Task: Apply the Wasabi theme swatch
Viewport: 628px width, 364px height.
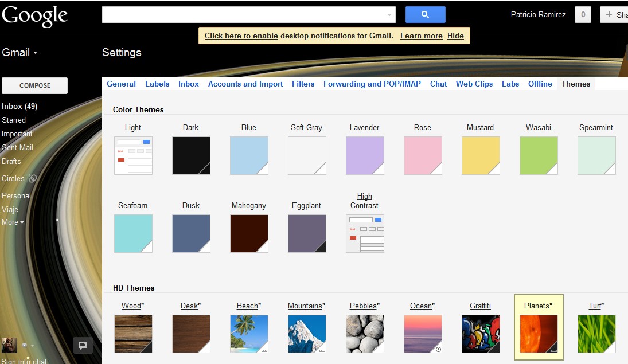Action: tap(539, 156)
